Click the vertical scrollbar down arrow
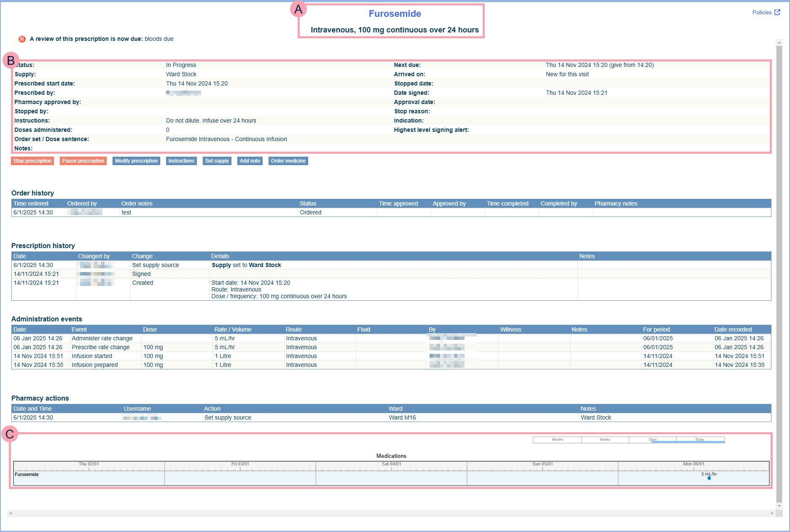This screenshot has width=790, height=532. (x=779, y=506)
